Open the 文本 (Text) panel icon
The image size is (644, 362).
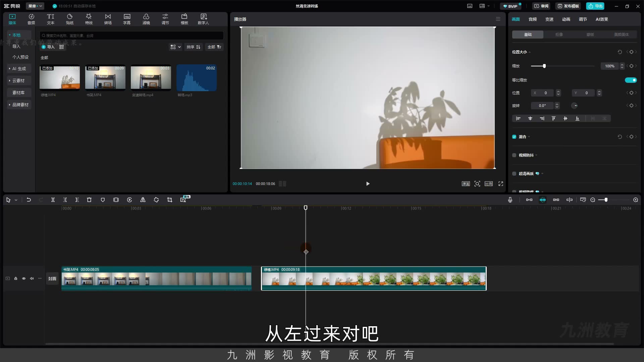pos(50,19)
